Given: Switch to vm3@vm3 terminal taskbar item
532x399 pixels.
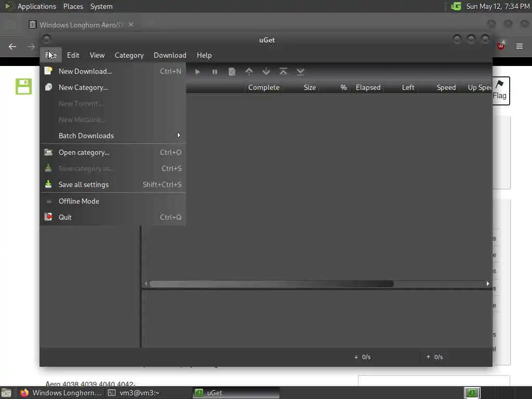Looking at the screenshot, I should click(x=134, y=393).
